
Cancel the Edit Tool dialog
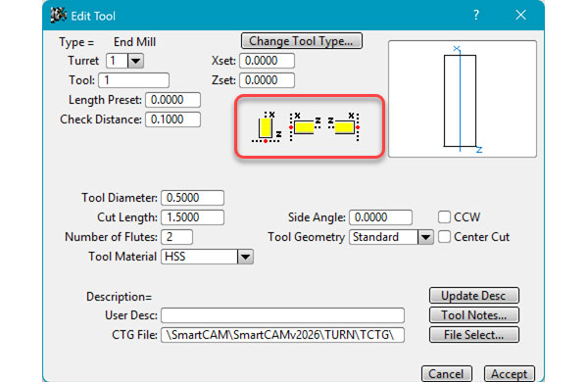coord(447,374)
